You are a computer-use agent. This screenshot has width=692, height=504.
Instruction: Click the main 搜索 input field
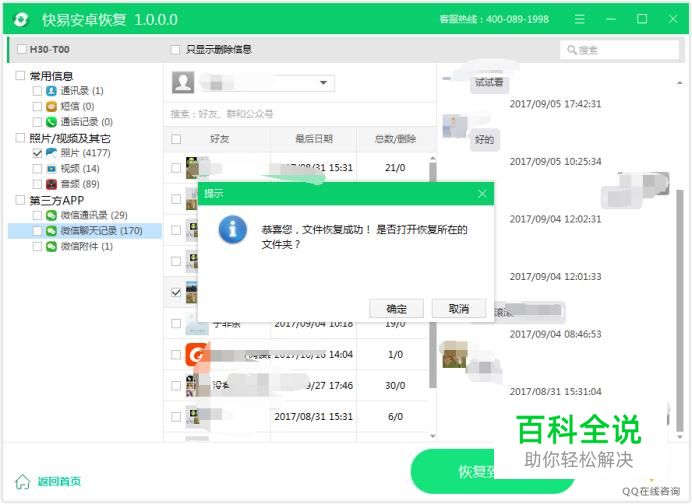click(620, 50)
